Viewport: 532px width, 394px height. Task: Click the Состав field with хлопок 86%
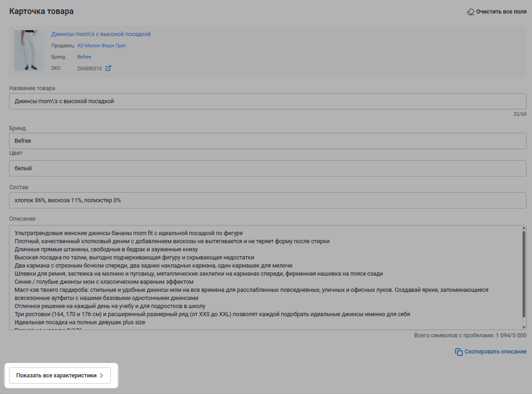(x=267, y=200)
